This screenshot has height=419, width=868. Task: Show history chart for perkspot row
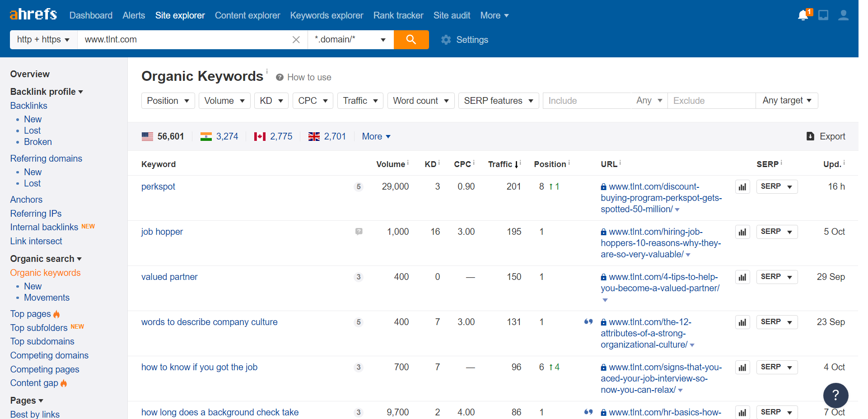[x=742, y=187]
